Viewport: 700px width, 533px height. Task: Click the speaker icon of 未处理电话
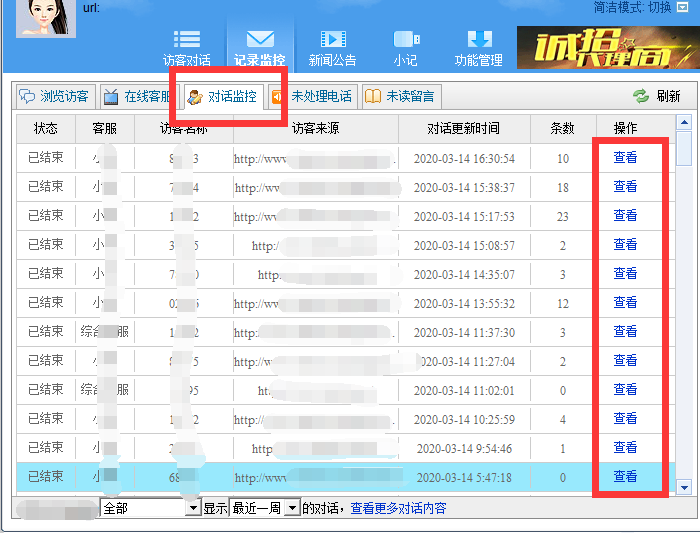277,97
